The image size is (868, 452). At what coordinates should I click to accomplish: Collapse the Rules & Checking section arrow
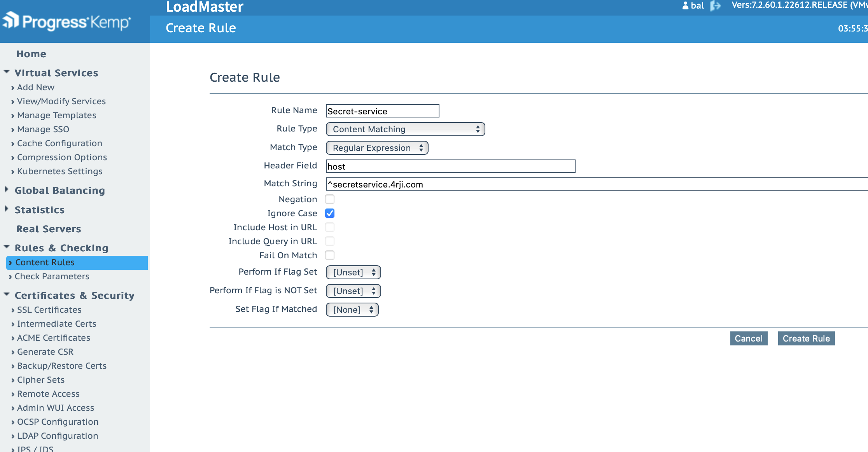(x=7, y=247)
